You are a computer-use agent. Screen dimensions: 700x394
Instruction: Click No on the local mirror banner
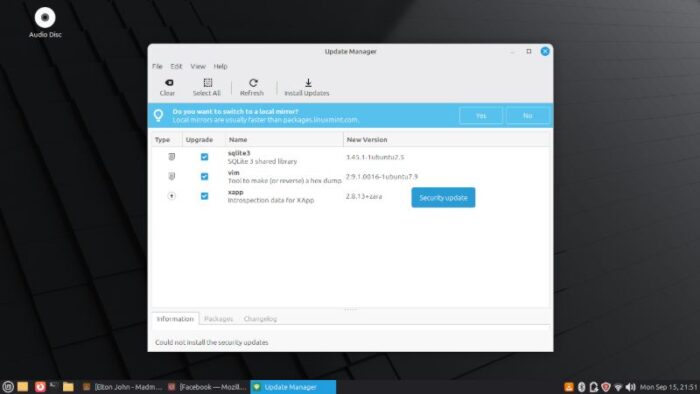pos(528,116)
